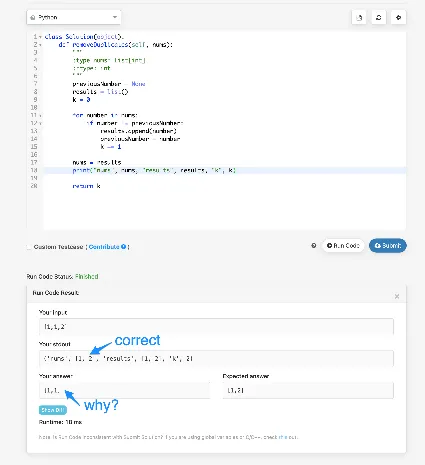This screenshot has height=465, width=425.
Task: Click the blue Submit button
Action: 388,246
